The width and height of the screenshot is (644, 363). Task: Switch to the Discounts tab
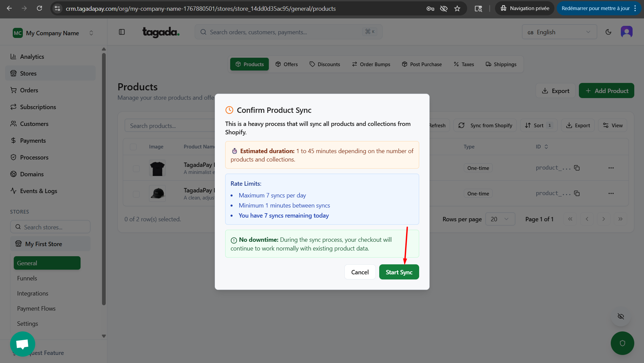point(325,64)
